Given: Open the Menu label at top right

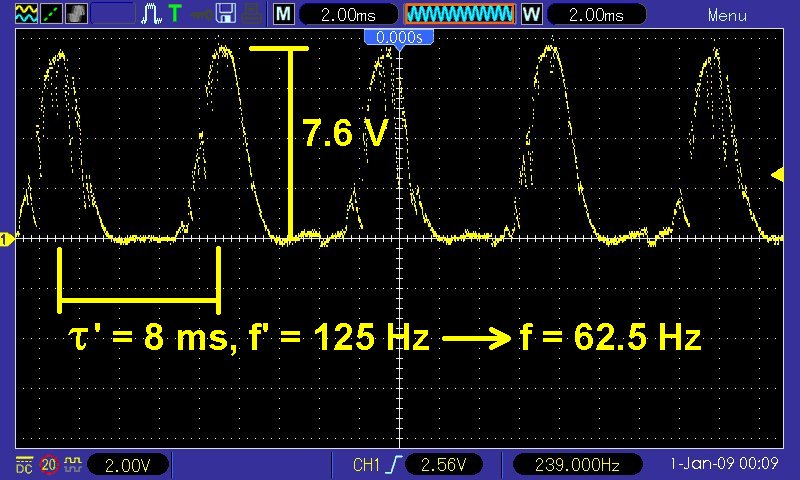Looking at the screenshot, I should [x=726, y=15].
